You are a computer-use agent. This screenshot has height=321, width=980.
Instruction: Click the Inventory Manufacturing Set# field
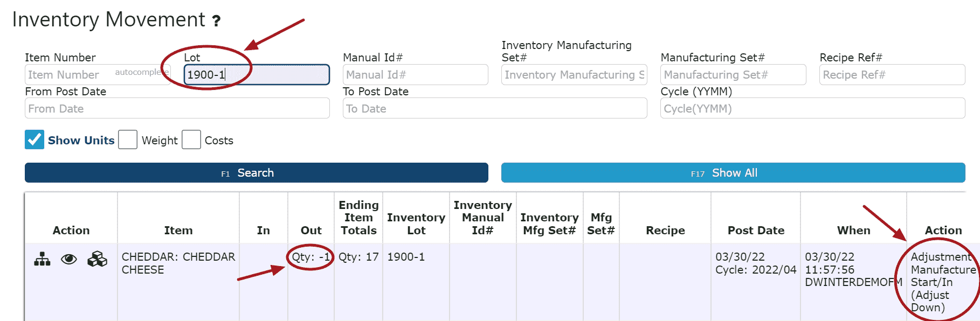tap(574, 75)
